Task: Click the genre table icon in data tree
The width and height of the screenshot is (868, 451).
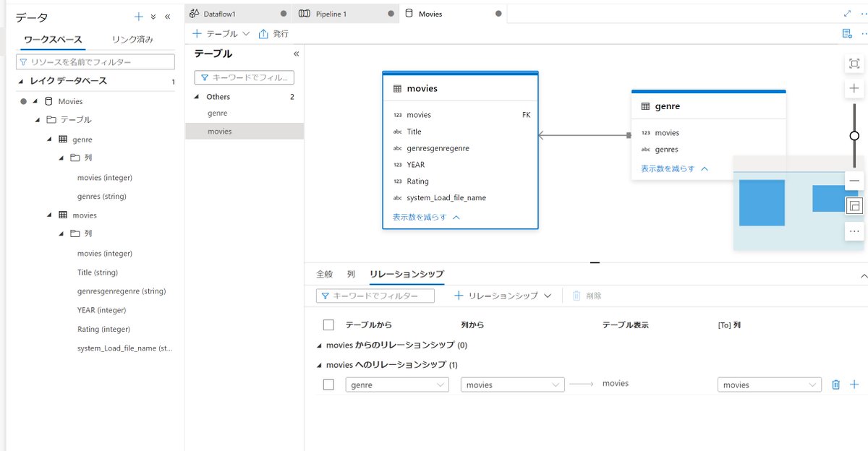Action: pyautogui.click(x=63, y=139)
